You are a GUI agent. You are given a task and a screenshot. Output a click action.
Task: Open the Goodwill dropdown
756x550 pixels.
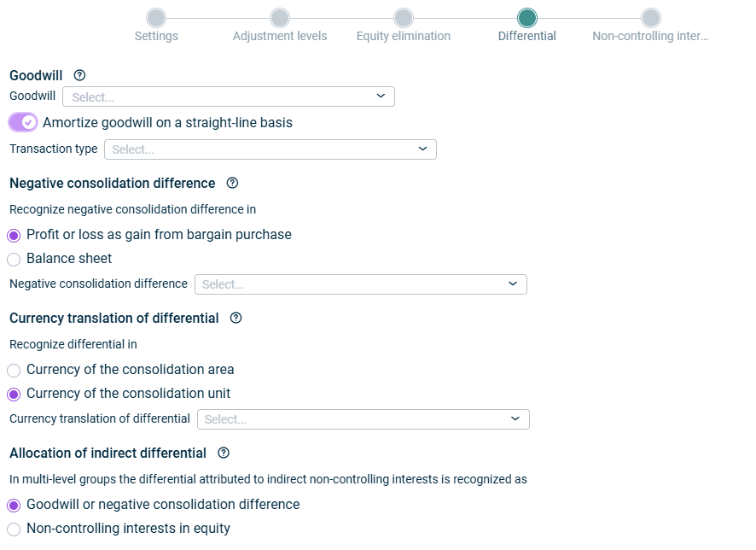tap(229, 97)
